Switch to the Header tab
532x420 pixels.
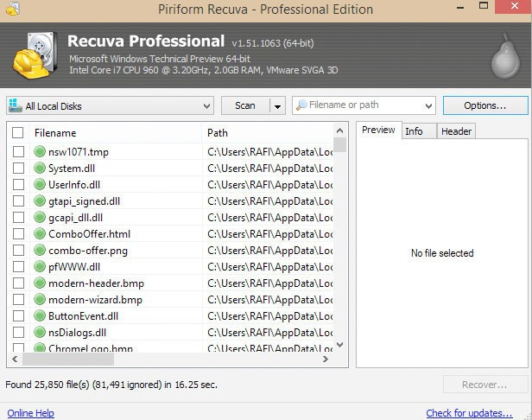456,131
